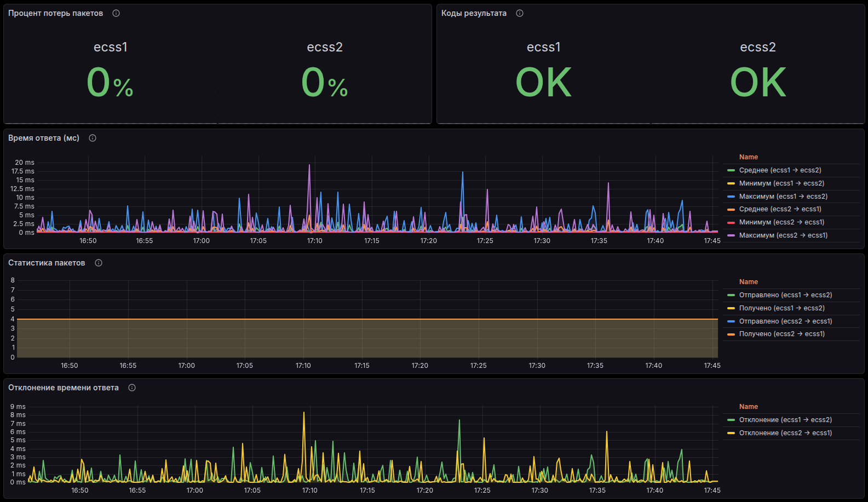Click info icon beside Процент потерь пакетов title
The width and height of the screenshot is (868, 502).
point(116,13)
